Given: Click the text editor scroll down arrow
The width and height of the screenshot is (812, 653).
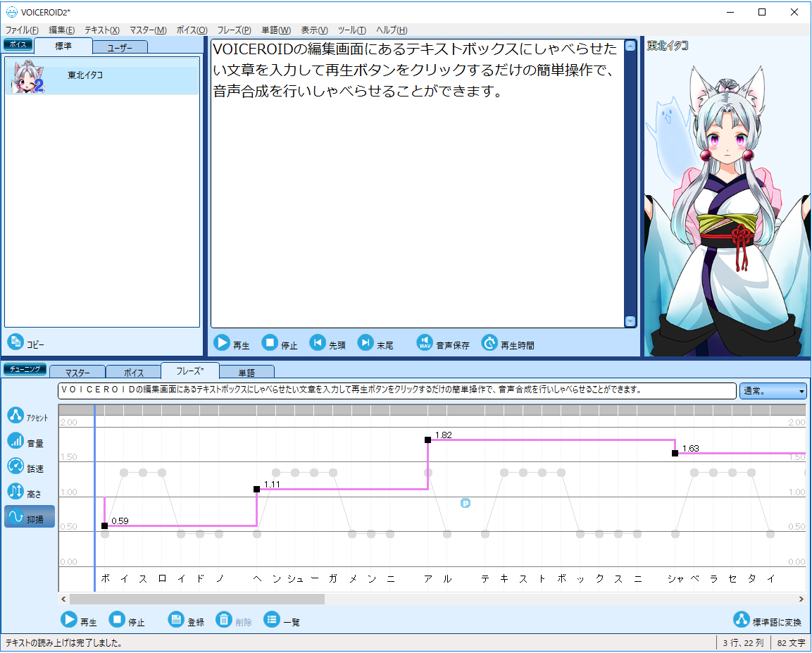Looking at the screenshot, I should coord(630,321).
